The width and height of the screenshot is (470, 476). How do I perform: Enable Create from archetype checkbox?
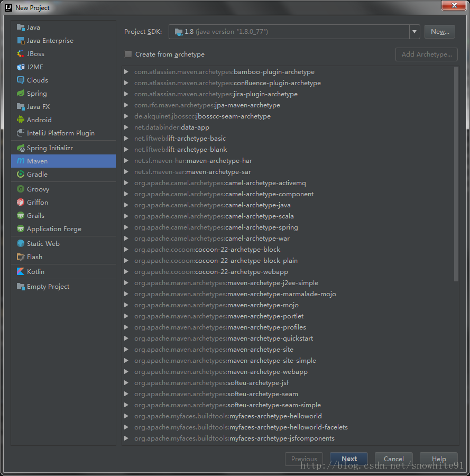[128, 54]
